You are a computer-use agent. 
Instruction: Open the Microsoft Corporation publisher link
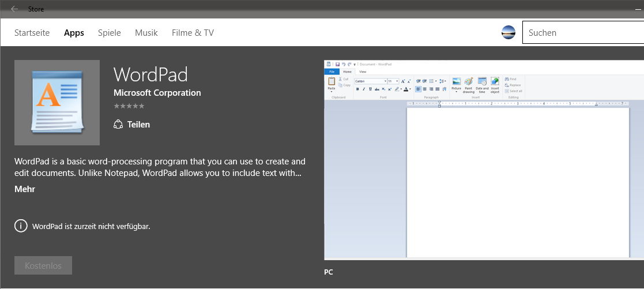pyautogui.click(x=157, y=93)
